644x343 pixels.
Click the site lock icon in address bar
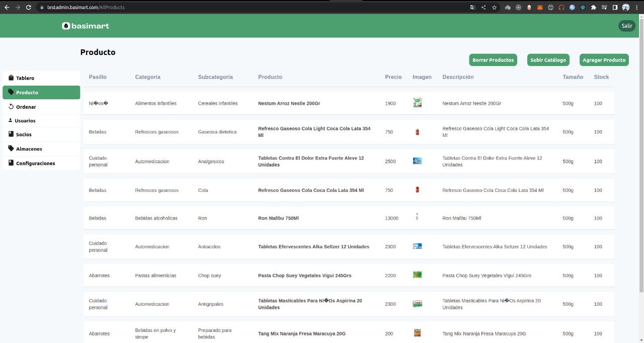42,7
